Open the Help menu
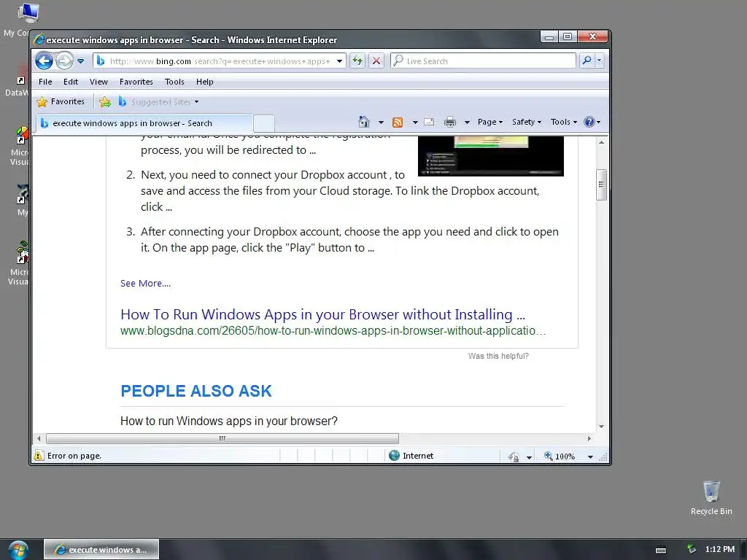This screenshot has width=747, height=560. pos(205,82)
